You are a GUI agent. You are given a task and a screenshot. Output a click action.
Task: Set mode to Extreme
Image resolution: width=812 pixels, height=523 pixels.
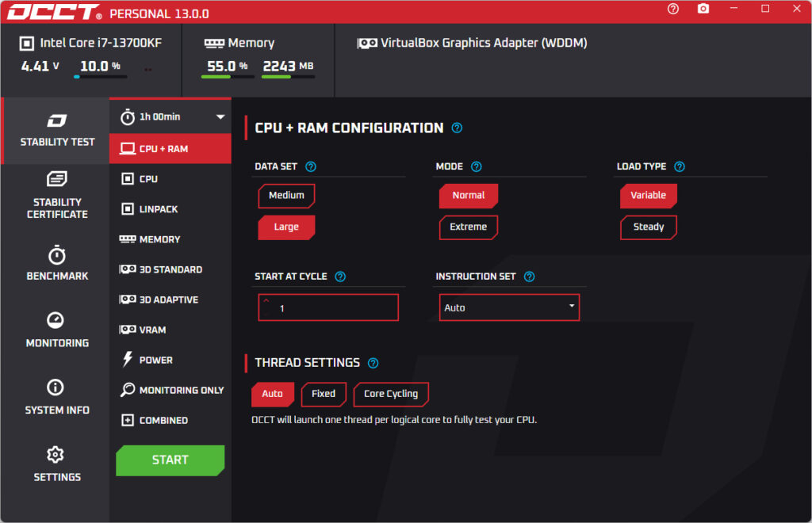[x=469, y=227]
